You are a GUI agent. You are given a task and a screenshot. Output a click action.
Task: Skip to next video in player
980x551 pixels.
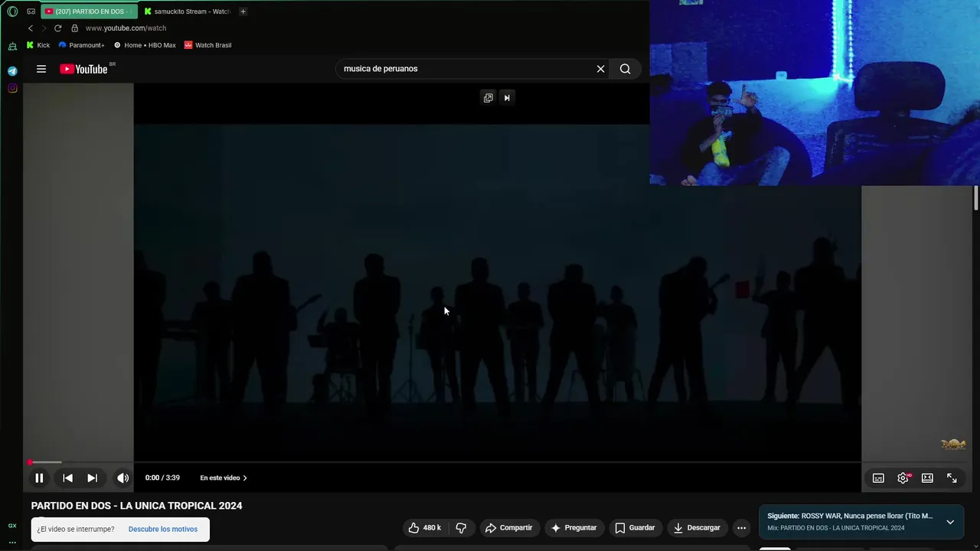[x=92, y=478]
